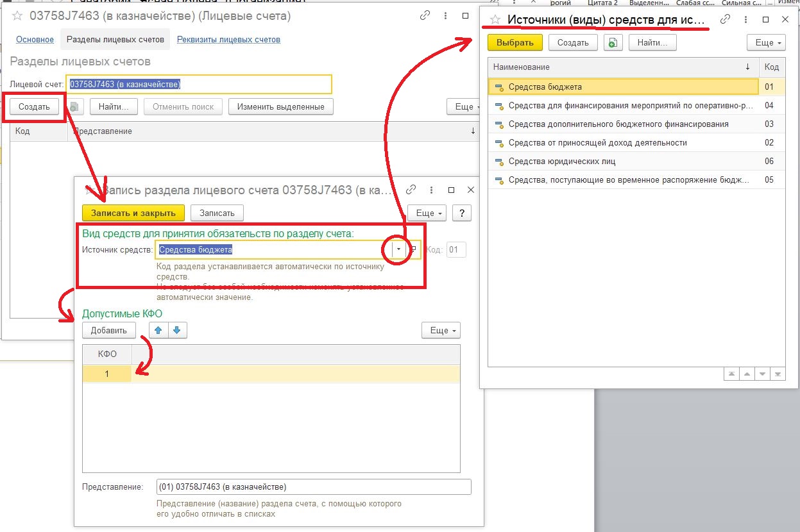Go to next page in Источники list
The image size is (800, 532).
[762, 374]
